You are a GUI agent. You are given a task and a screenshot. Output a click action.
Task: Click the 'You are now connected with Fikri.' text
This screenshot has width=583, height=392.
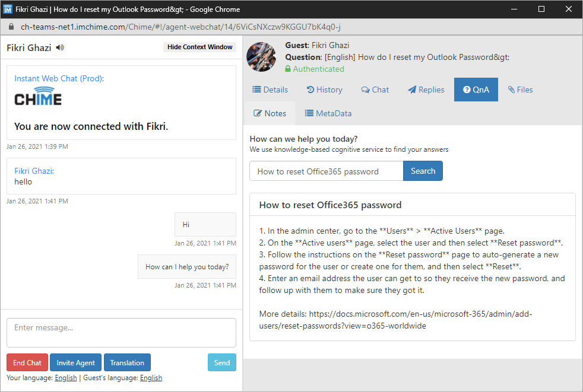91,126
